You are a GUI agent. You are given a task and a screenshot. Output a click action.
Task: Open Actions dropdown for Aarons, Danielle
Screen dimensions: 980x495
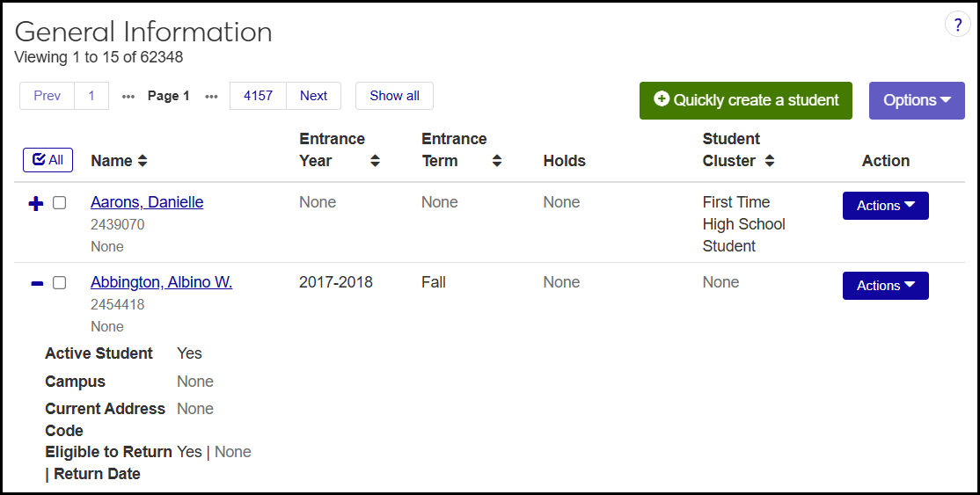(x=885, y=206)
